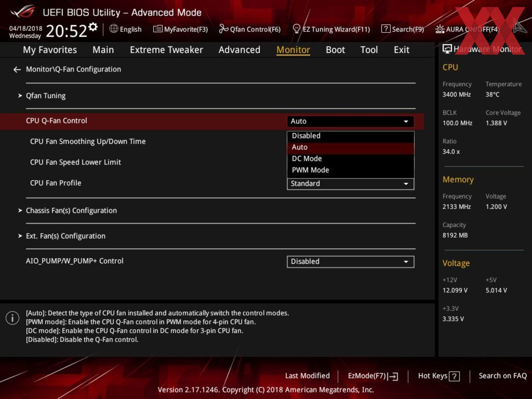Click the +5V value 5.014 V
532x399 pixels.
[x=496, y=290]
